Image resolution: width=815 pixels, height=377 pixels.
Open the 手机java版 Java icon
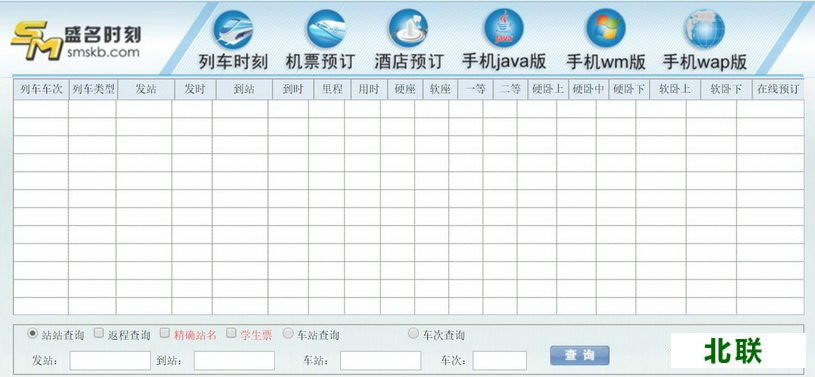[x=504, y=29]
